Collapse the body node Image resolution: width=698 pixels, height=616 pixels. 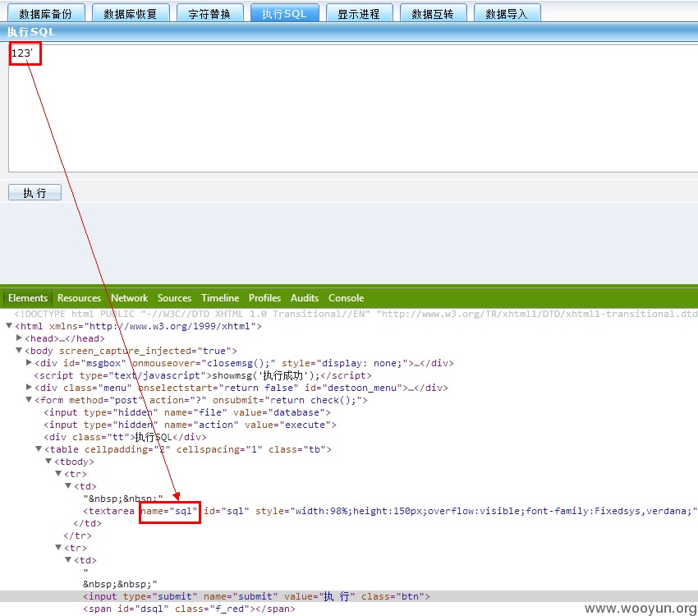point(19,351)
